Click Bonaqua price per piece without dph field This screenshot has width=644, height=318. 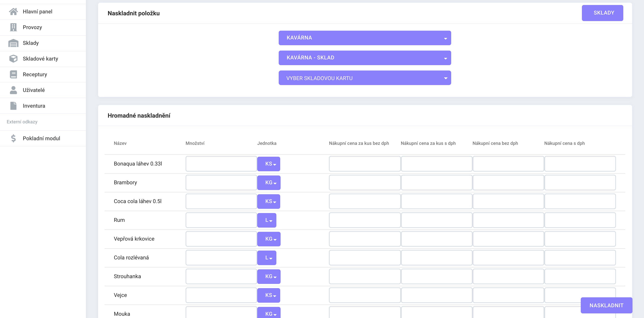[365, 164]
